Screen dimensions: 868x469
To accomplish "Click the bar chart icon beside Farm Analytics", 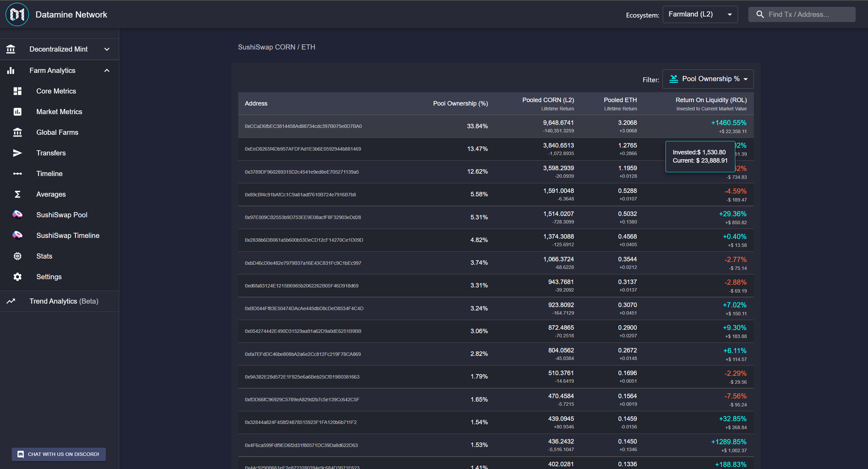I will coord(11,70).
